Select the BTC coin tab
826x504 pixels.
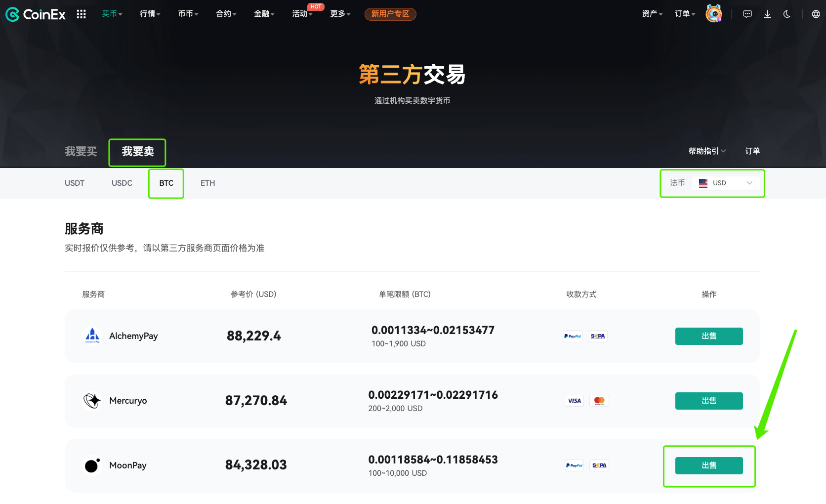pos(166,183)
